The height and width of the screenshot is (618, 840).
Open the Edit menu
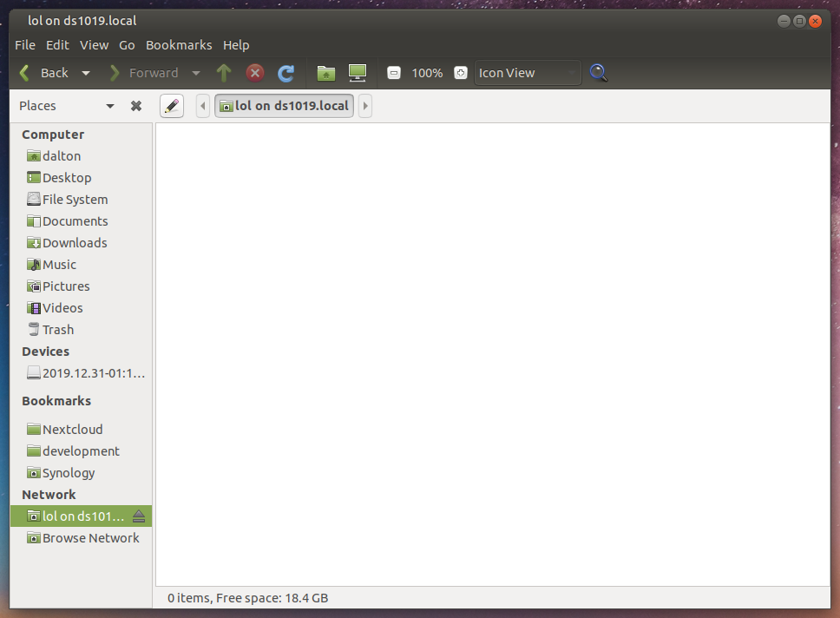pos(57,45)
